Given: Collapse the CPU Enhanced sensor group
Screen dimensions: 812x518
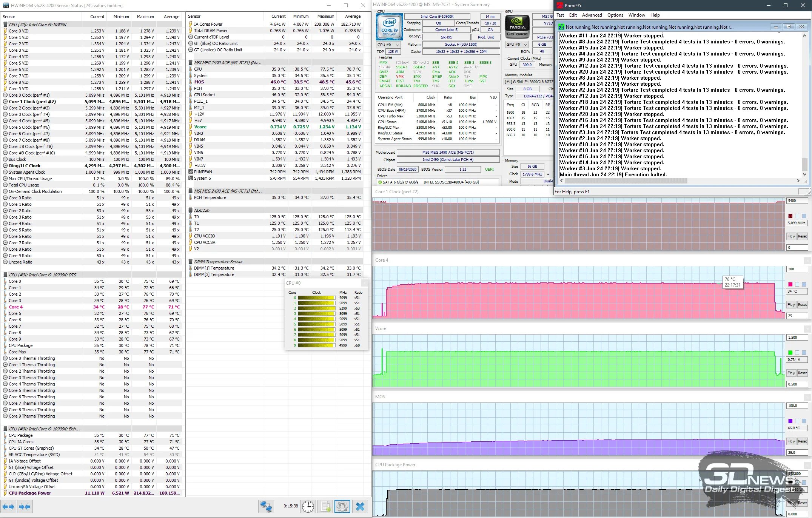Looking at the screenshot, I should 5,429.
